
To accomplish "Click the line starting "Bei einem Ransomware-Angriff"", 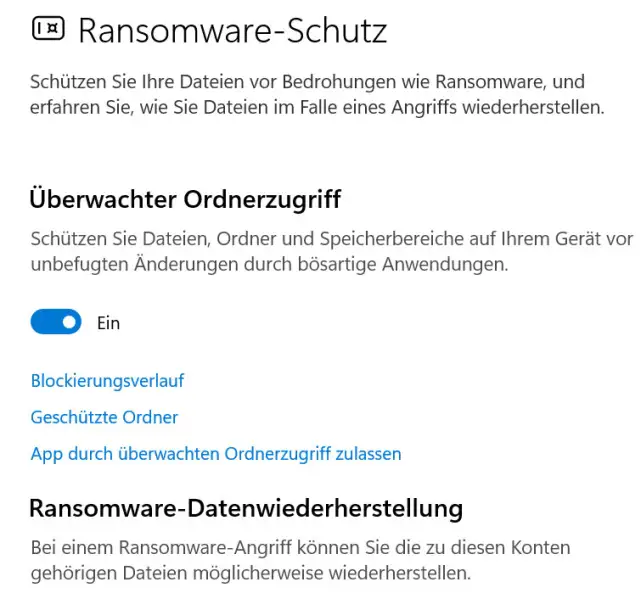I will coord(300,548).
